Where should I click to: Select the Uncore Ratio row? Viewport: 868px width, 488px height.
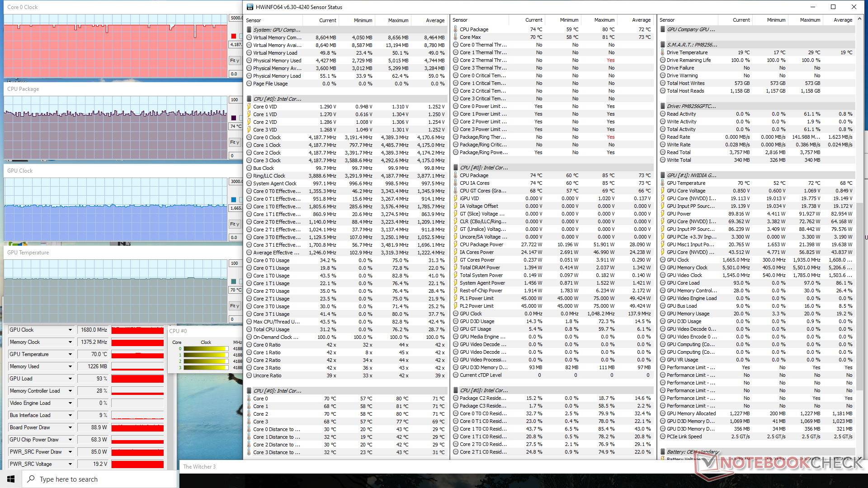(346, 375)
